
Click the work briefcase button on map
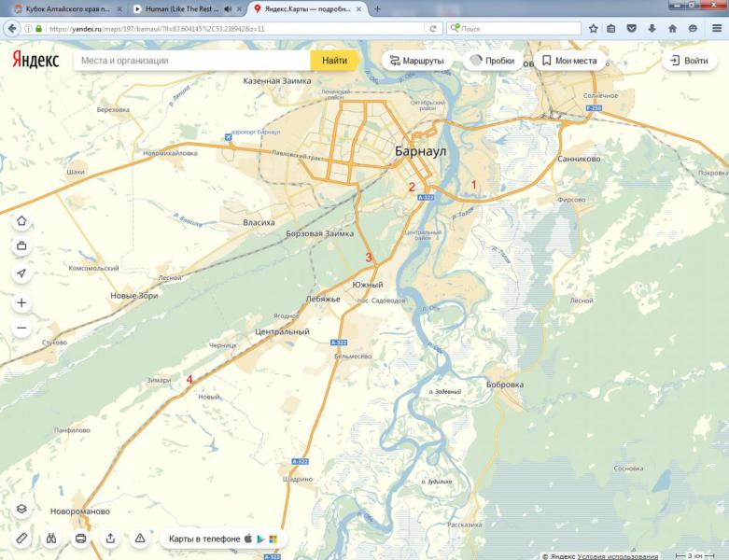[21, 246]
